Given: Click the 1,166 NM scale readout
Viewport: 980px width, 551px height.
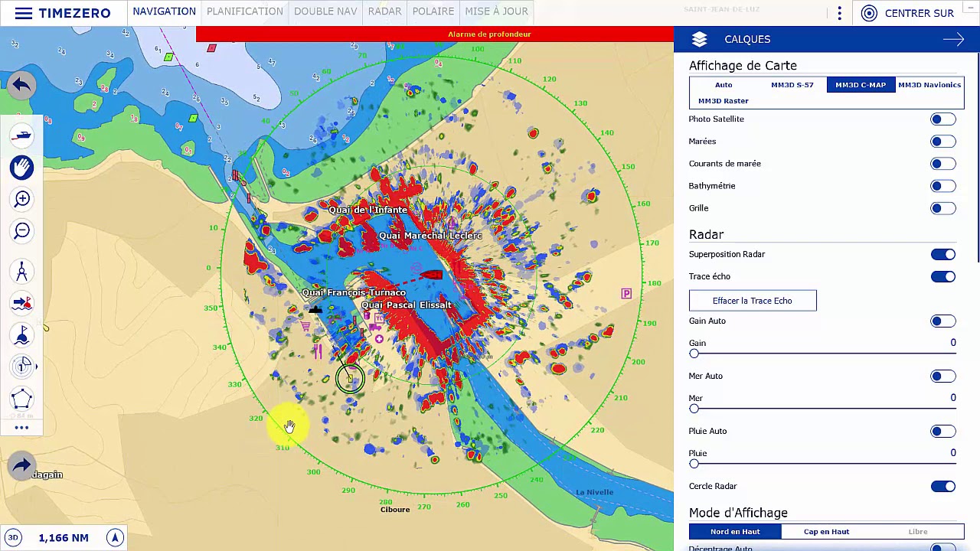Looking at the screenshot, I should 64,538.
